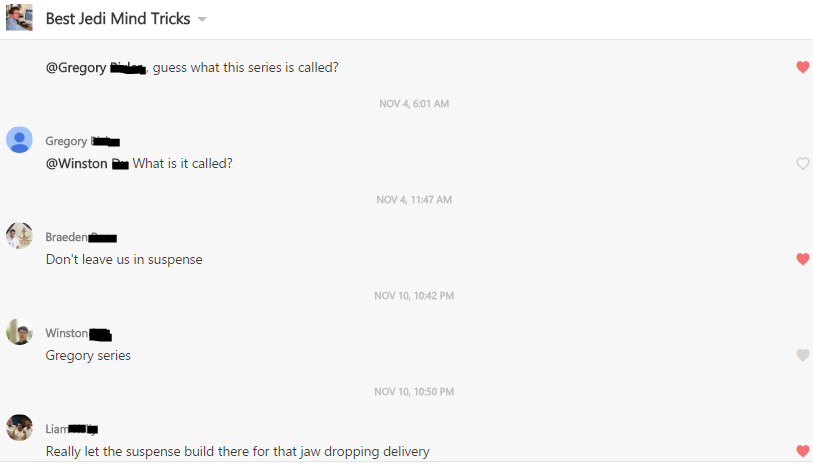Viewport: 813px width, 471px height.
Task: Click the @Gregory mention in first message
Action: (x=96, y=67)
